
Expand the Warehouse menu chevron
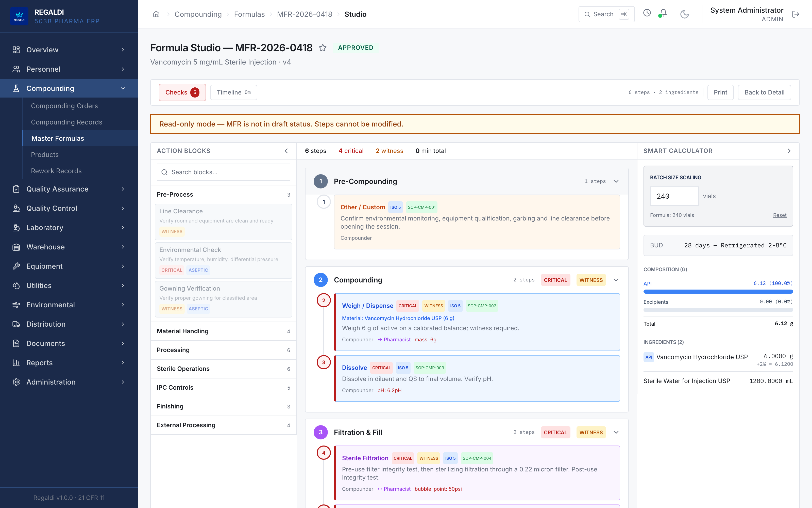point(123,247)
